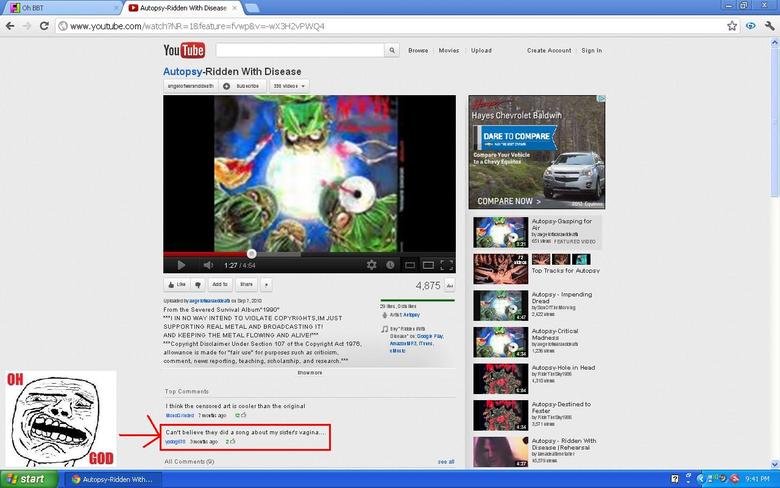Select the Autopsy-Ridden With Disease tab
This screenshot has width=780, height=488.
point(183,8)
